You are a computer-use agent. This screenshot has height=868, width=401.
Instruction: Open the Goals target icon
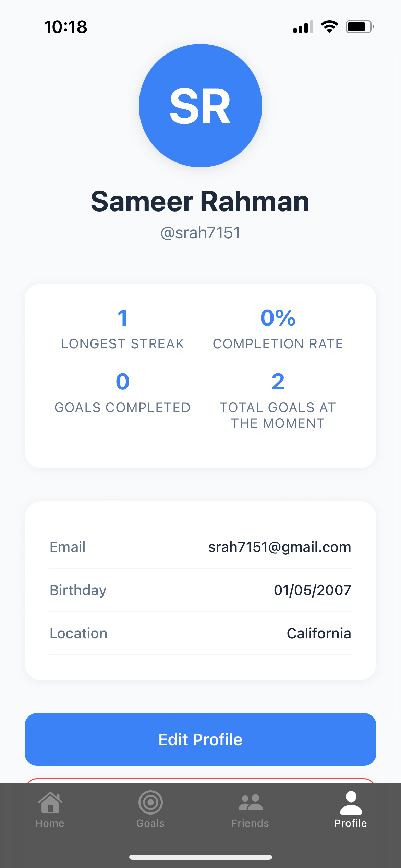click(x=150, y=803)
